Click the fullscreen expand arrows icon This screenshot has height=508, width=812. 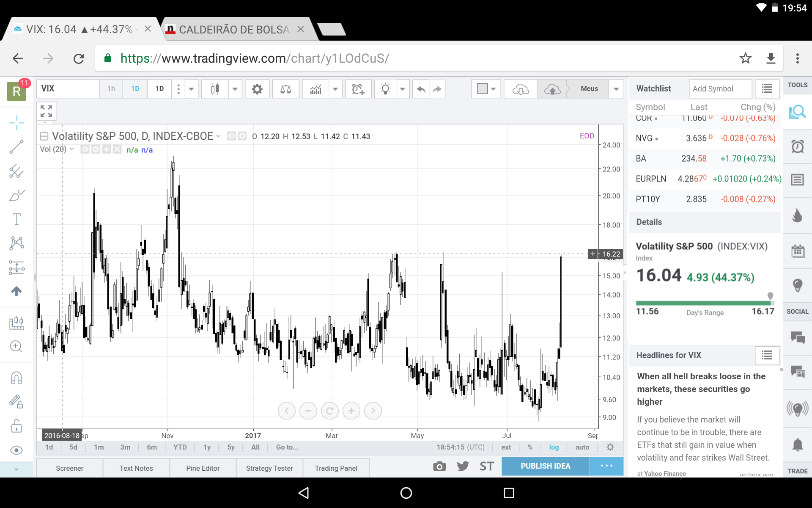pyautogui.click(x=47, y=111)
